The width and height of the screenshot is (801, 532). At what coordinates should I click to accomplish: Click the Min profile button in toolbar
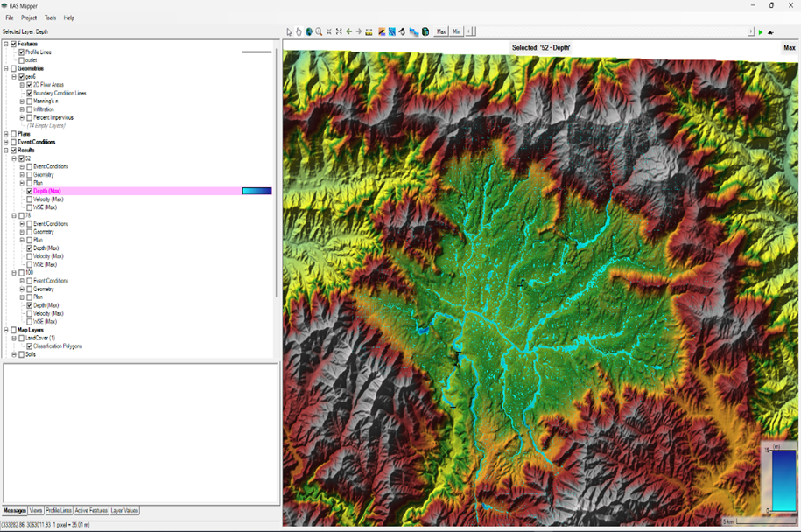pyautogui.click(x=456, y=31)
